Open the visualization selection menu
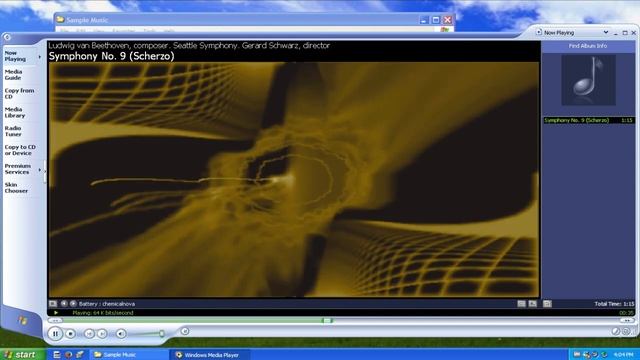This screenshot has width=640, height=360. click(x=53, y=303)
